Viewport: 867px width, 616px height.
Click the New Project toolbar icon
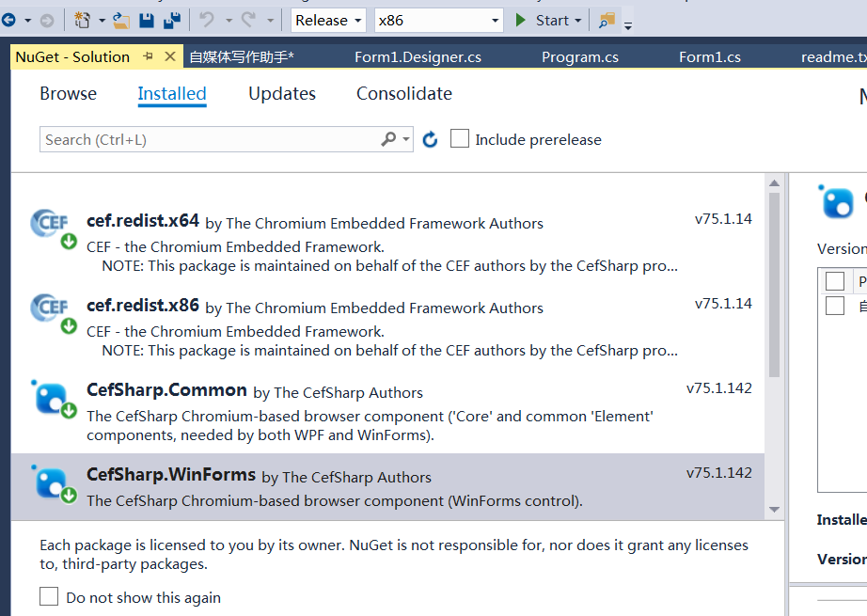pos(83,20)
